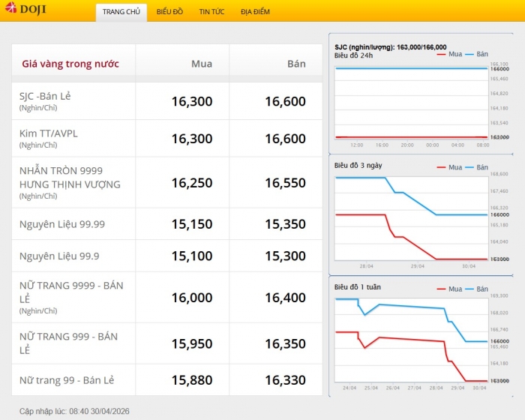Click the SJC 24h chart title text

point(390,46)
